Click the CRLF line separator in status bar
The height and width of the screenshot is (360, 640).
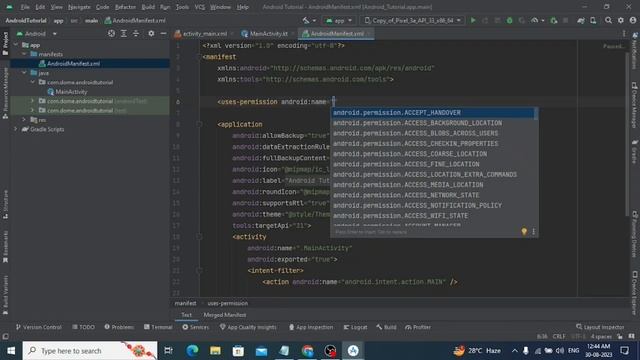click(x=559, y=336)
